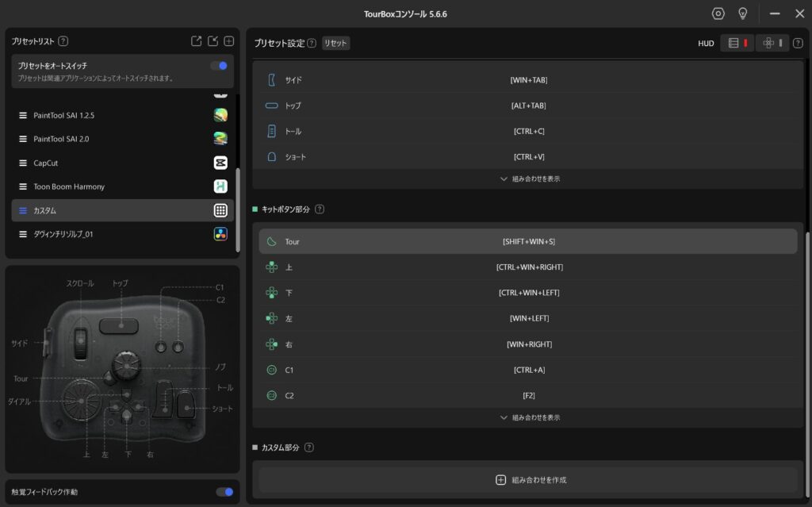Click the DaVinci Resolve app icon
The width and height of the screenshot is (812, 507).
pos(220,234)
